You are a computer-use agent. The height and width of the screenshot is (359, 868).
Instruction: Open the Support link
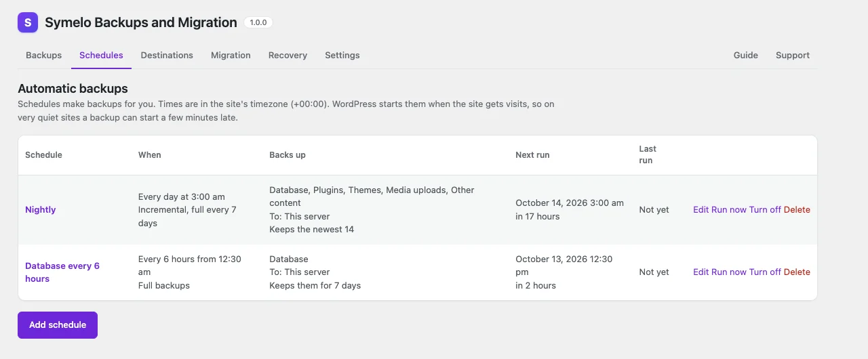(793, 56)
